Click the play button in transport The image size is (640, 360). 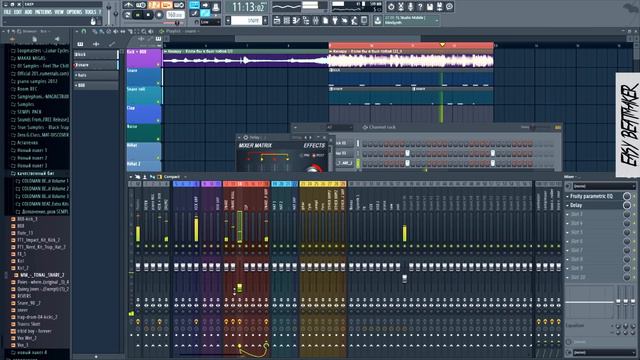click(138, 15)
